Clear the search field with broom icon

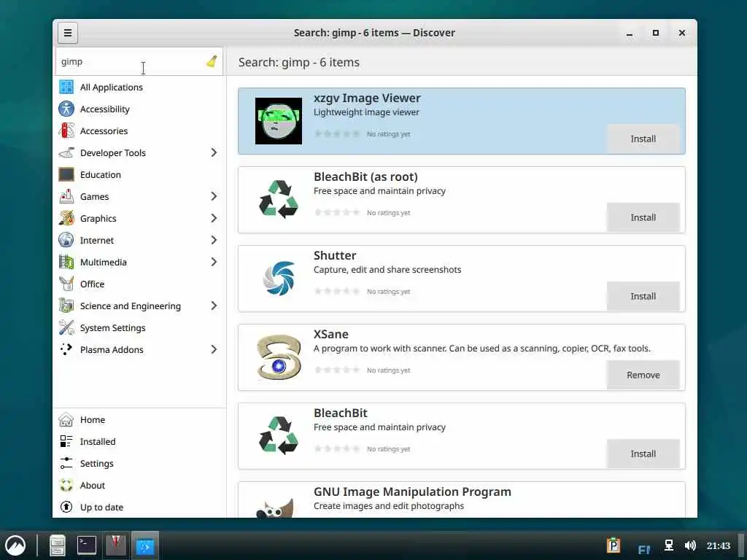(x=212, y=61)
